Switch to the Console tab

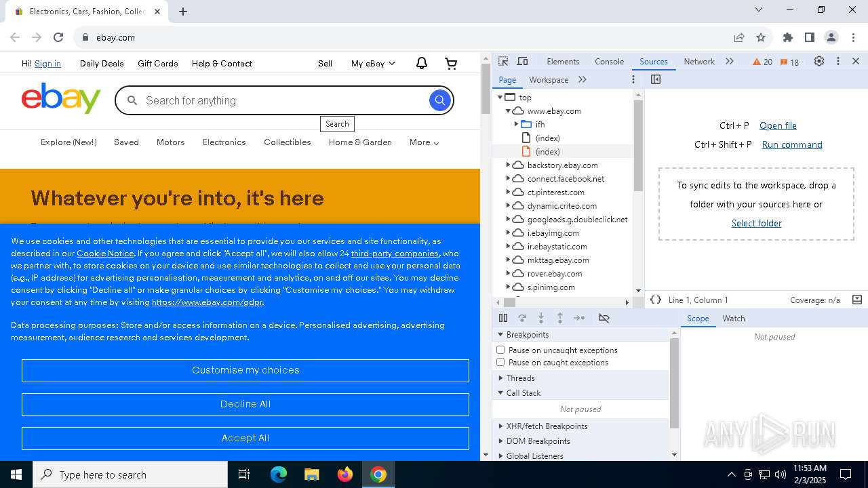tap(609, 61)
